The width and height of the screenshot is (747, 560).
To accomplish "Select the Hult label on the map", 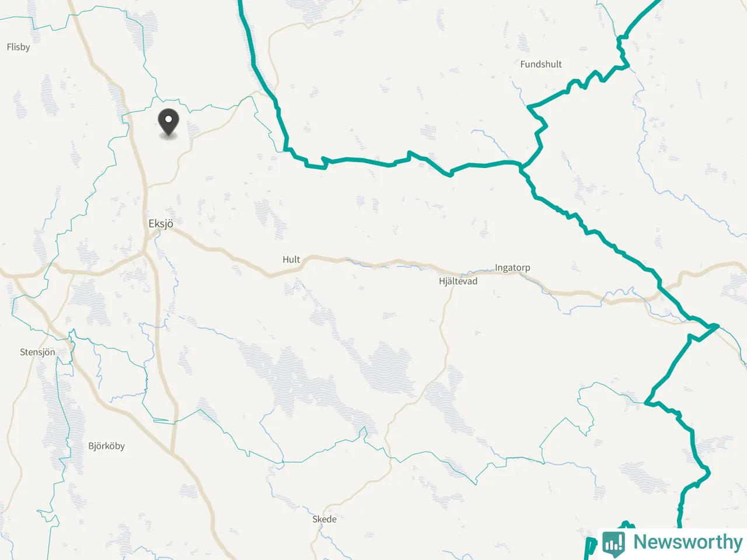I will (x=291, y=260).
